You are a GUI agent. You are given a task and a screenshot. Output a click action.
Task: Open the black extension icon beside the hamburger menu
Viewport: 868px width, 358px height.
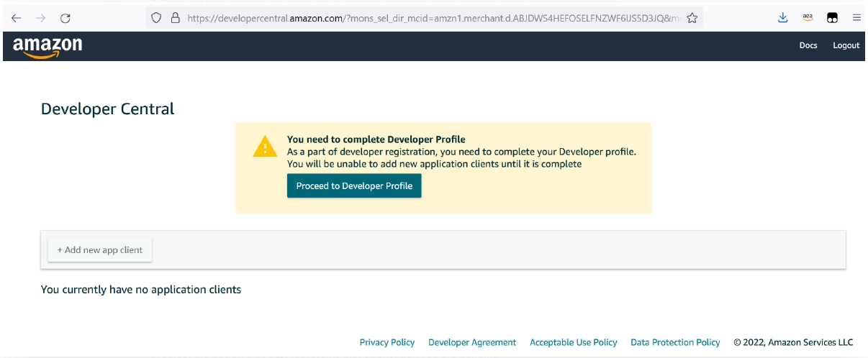point(832,18)
